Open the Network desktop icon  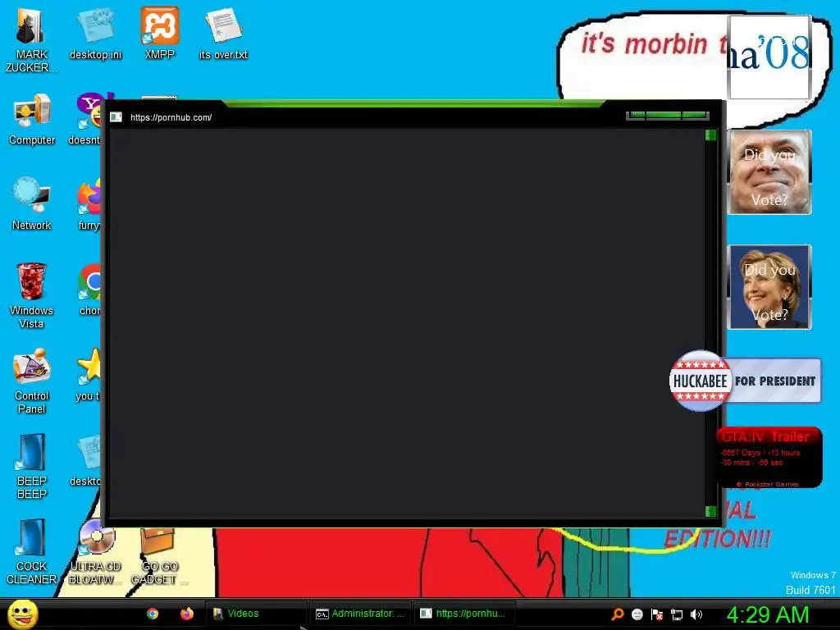32,204
